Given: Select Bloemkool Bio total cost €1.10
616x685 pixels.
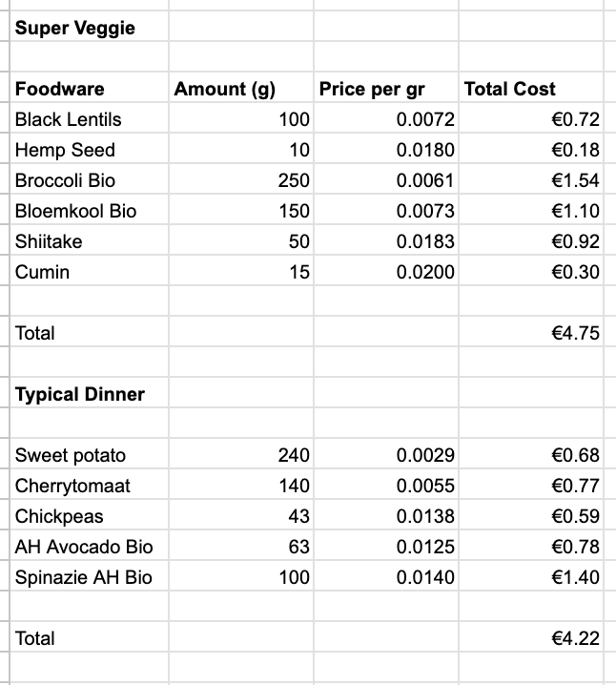Looking at the screenshot, I should tap(575, 211).
